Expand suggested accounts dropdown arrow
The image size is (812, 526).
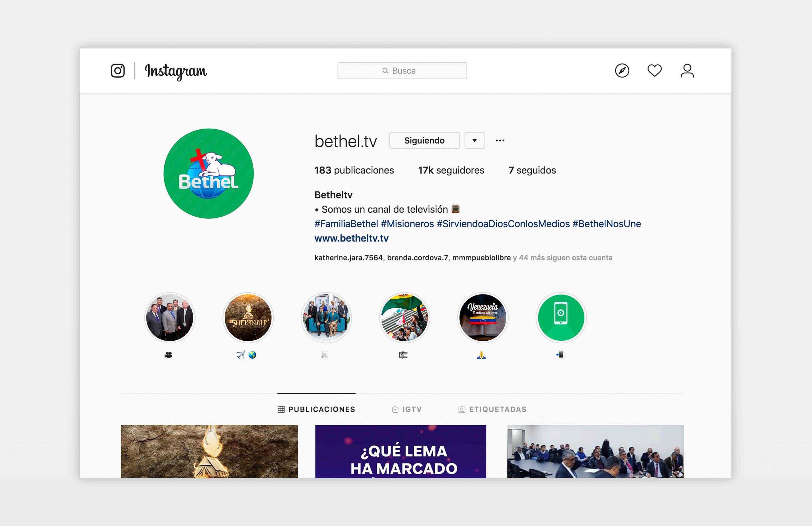[x=474, y=141]
